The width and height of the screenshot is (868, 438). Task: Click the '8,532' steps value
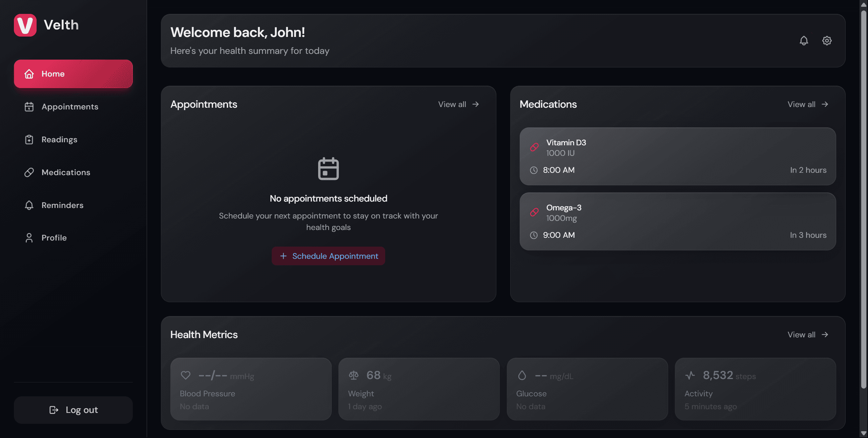(x=718, y=375)
